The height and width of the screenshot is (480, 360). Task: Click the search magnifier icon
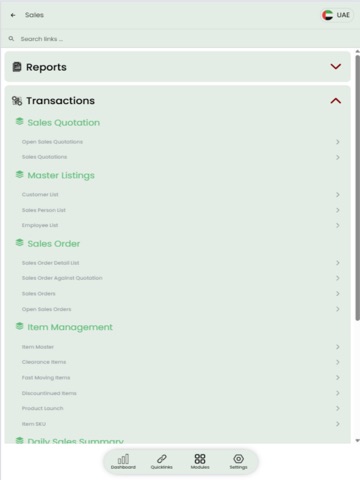(x=11, y=39)
